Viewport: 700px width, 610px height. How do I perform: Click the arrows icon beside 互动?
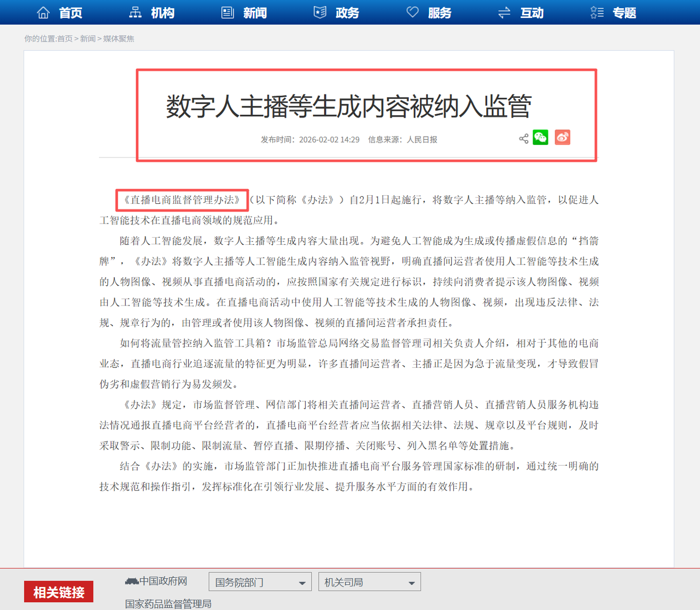[x=504, y=12]
